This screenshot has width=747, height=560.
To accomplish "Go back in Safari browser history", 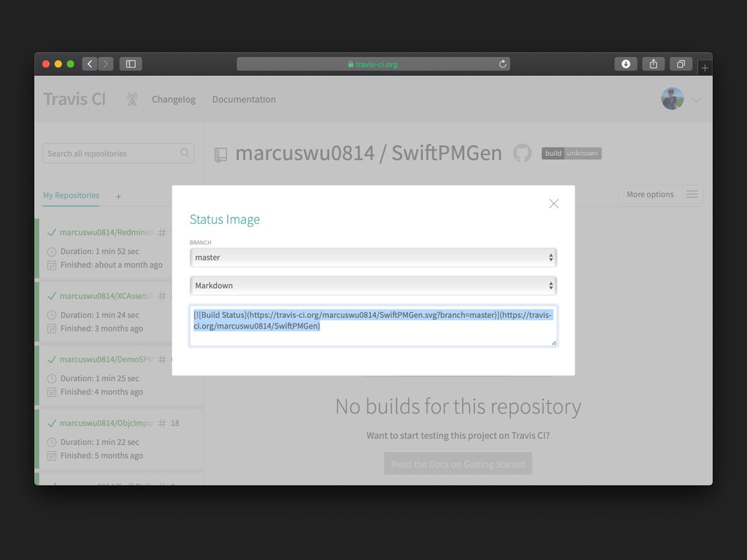I will point(90,64).
